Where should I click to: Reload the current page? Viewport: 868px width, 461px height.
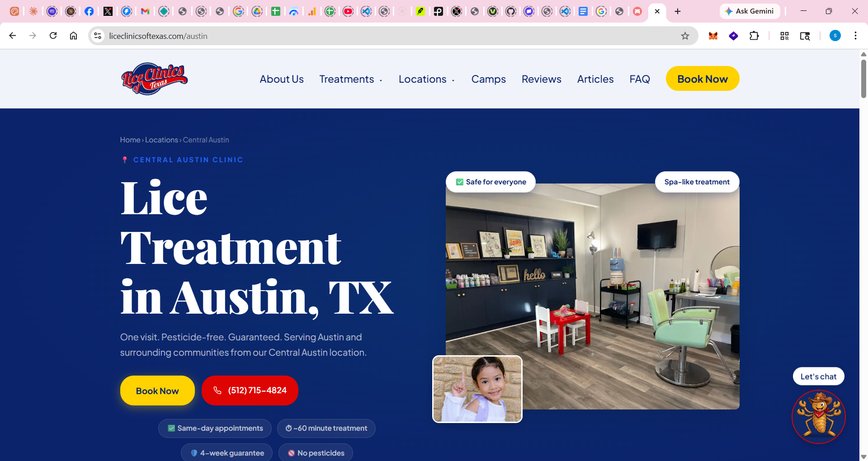coord(53,36)
